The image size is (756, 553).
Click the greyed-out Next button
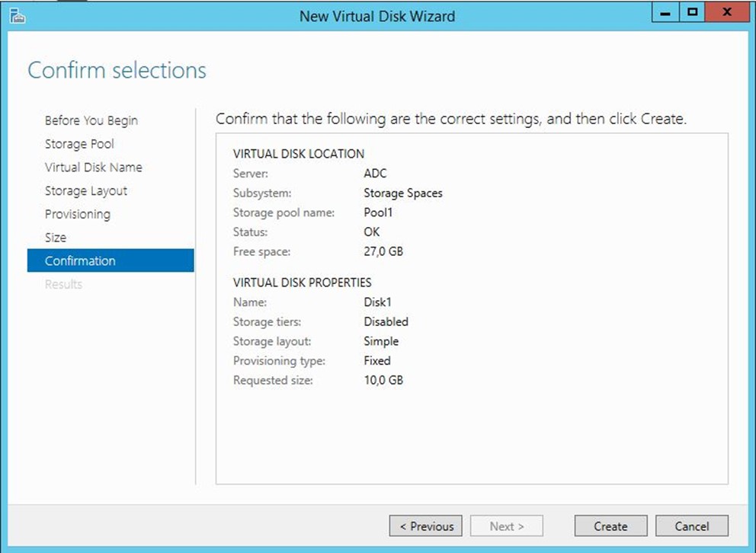click(507, 526)
